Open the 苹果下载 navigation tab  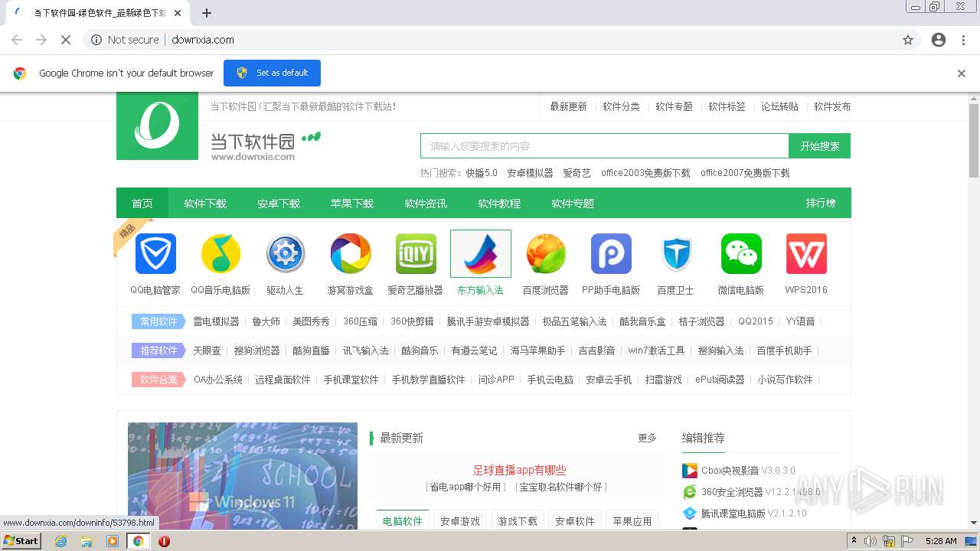coord(352,204)
